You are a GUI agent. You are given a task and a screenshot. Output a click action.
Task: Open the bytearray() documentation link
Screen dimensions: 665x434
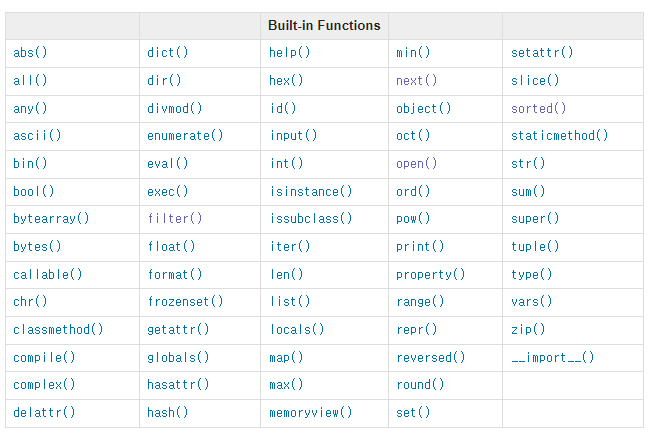coord(51,218)
